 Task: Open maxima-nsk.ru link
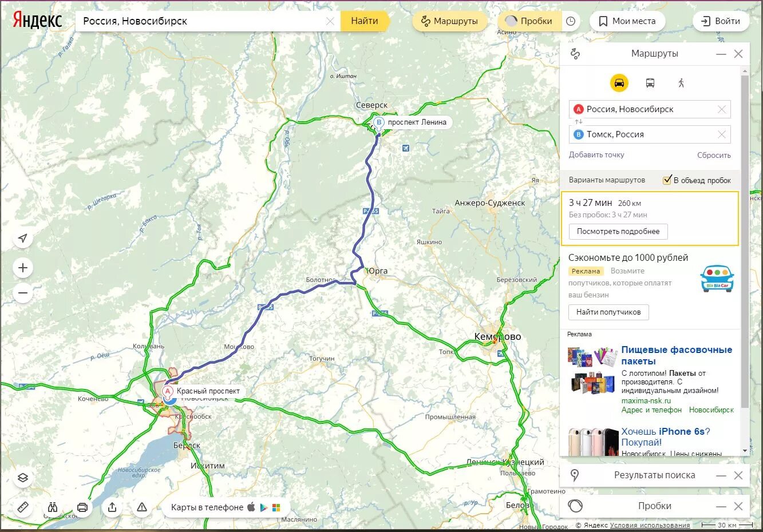(x=646, y=400)
